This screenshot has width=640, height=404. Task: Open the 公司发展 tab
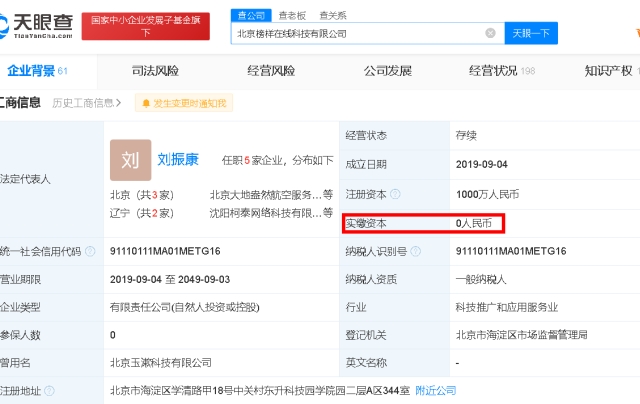388,71
